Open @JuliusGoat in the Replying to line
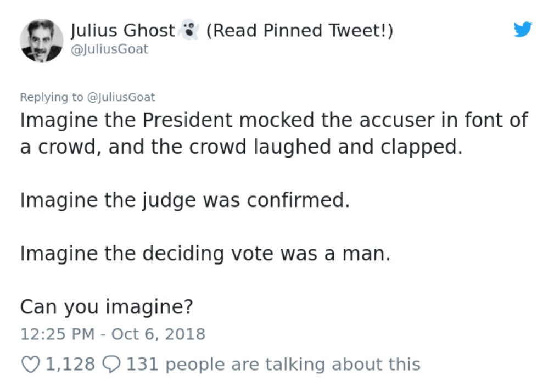Image resolution: width=554 pixels, height=392 pixels. (x=120, y=97)
